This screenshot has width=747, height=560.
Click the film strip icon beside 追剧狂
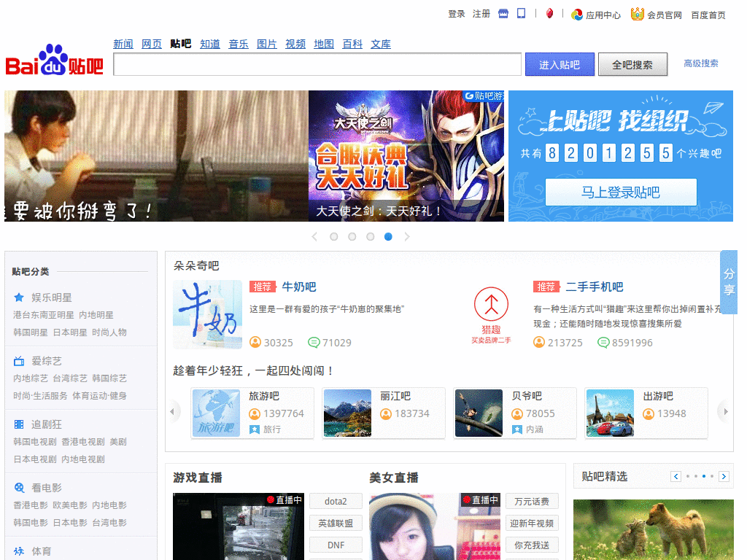(x=19, y=424)
